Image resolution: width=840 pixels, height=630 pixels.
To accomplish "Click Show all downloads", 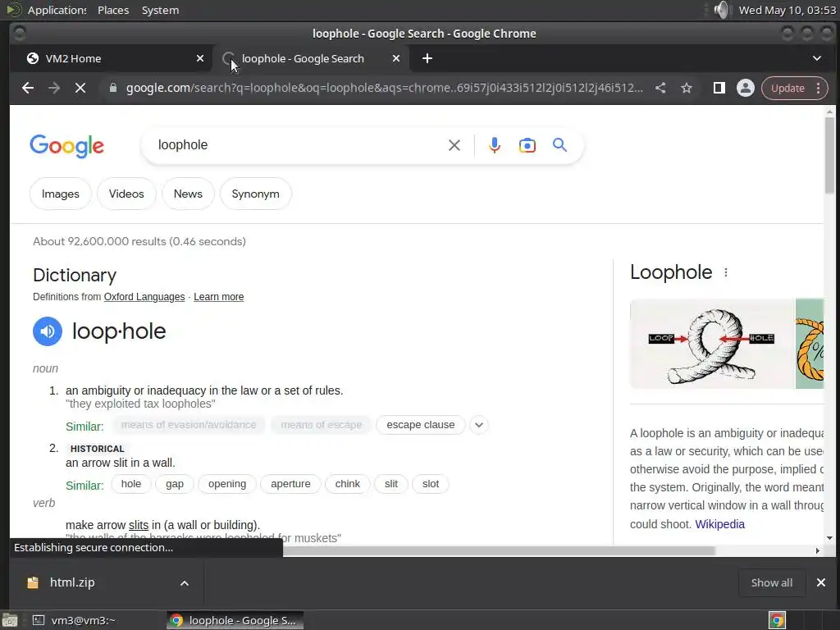I will [771, 583].
